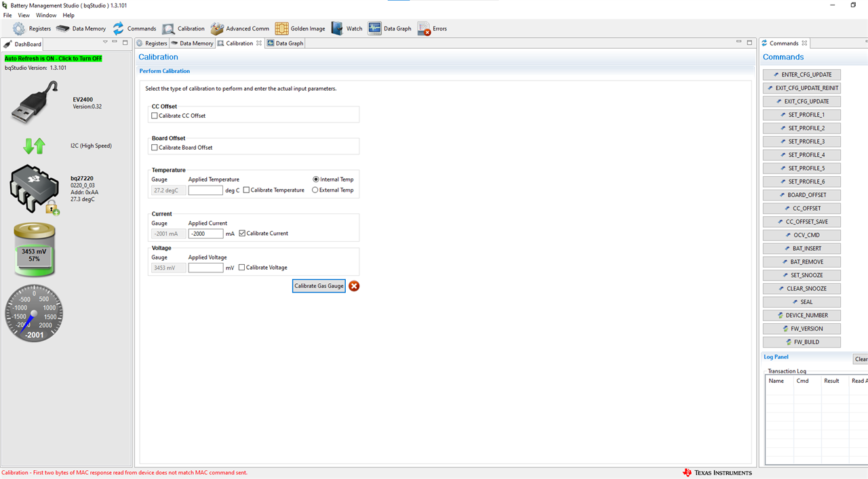Enable Calibrate CC Offset checkbox

click(x=155, y=116)
